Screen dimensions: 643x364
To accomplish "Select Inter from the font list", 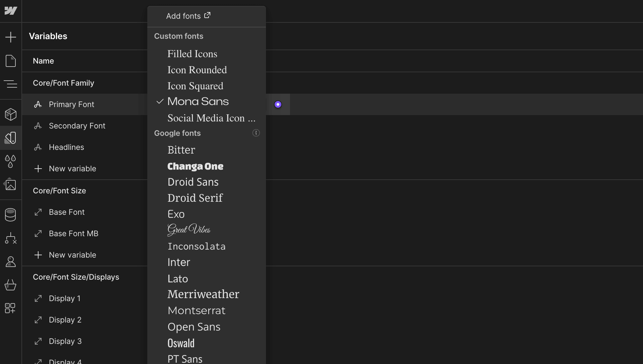I will (x=178, y=262).
